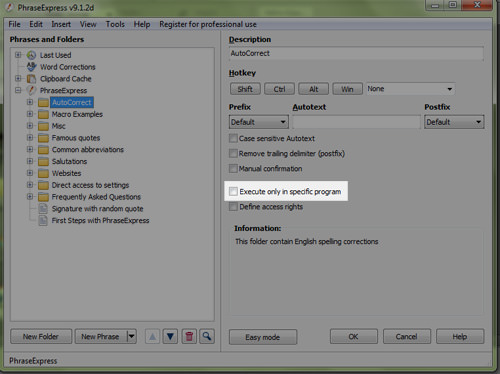Open the hotkey key dropdown showing None

coord(410,89)
